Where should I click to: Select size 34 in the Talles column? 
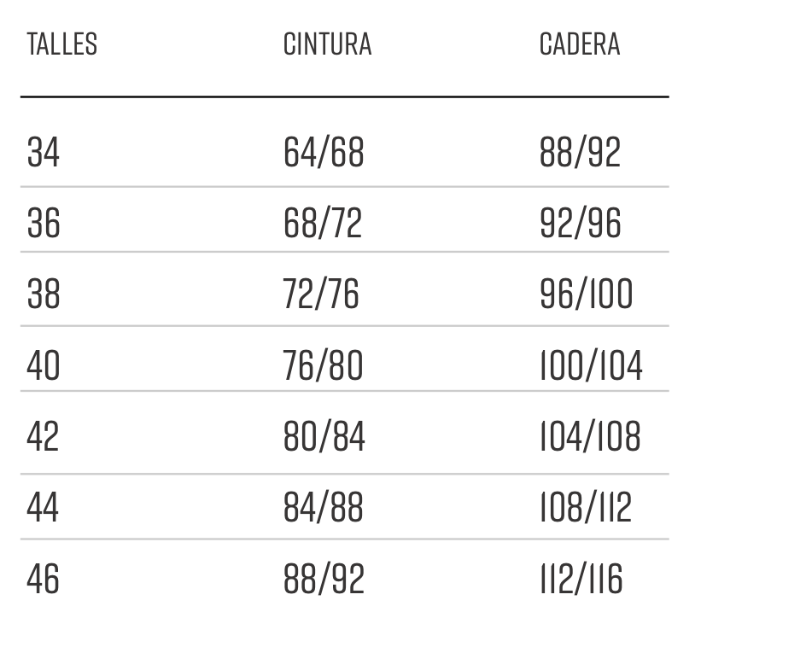[43, 153]
